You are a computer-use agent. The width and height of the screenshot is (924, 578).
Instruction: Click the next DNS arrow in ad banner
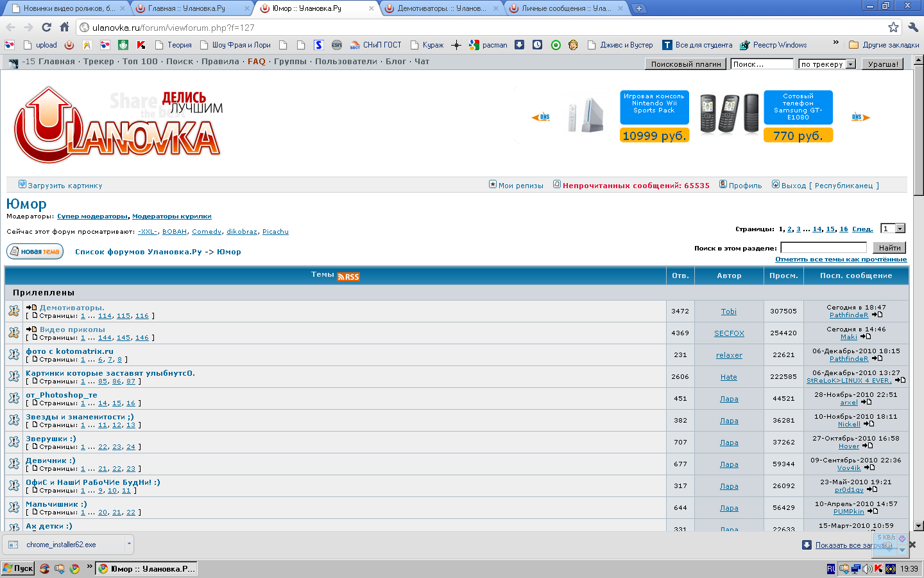coord(860,117)
